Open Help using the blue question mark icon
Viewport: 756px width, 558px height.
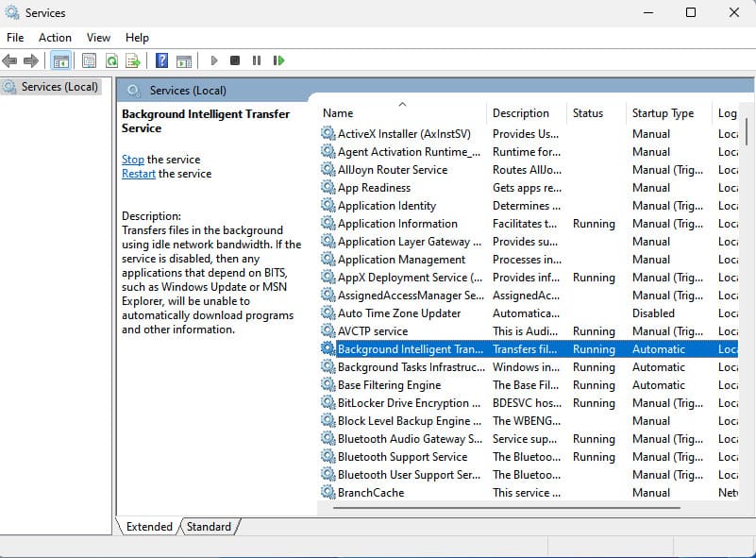click(x=161, y=60)
